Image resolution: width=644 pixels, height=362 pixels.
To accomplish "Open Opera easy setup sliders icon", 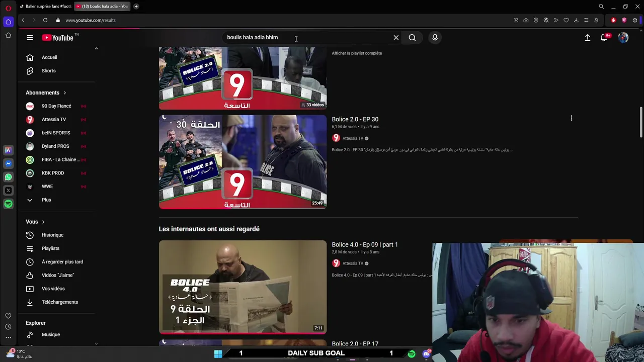I will pyautogui.click(x=586, y=20).
